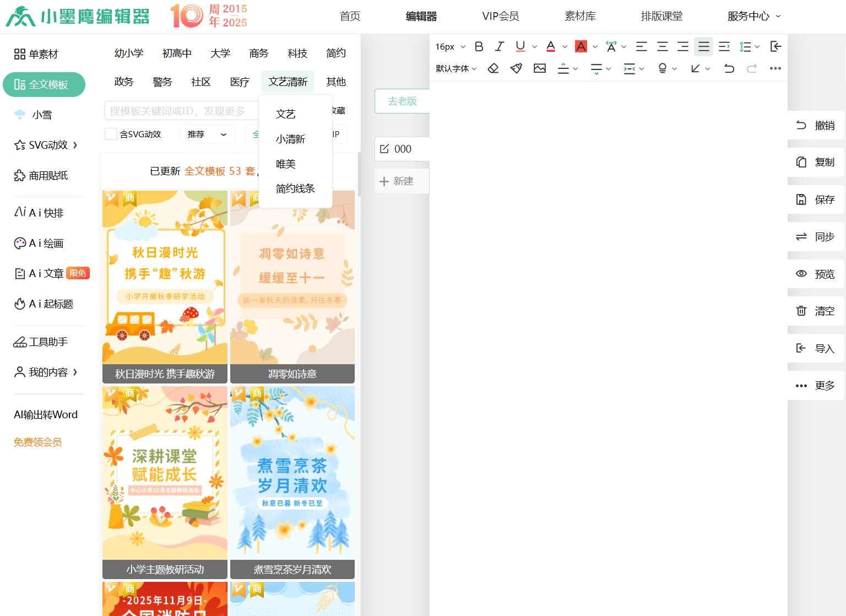This screenshot has width=846, height=616.
Task: Open the 素材库 navigation tab
Action: (580, 17)
